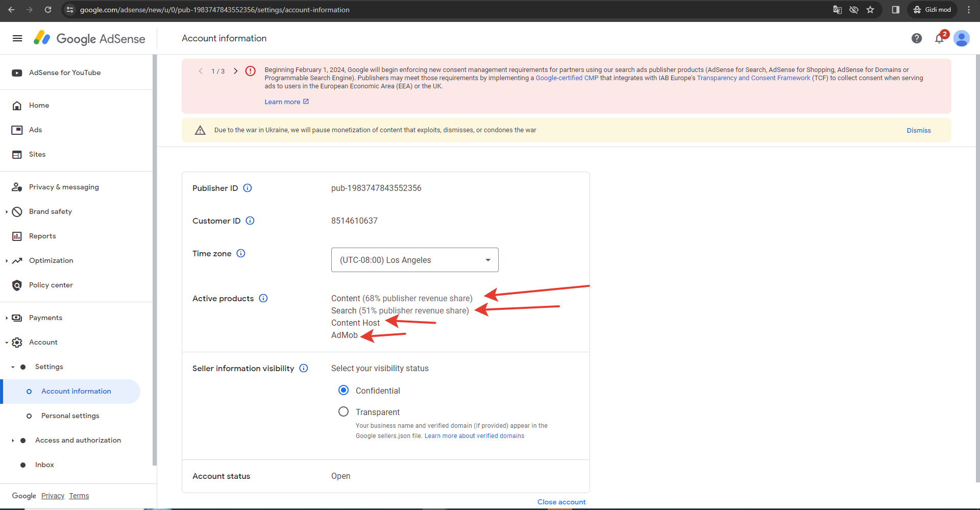
Task: Click the site information icon in address bar
Action: pyautogui.click(x=70, y=10)
